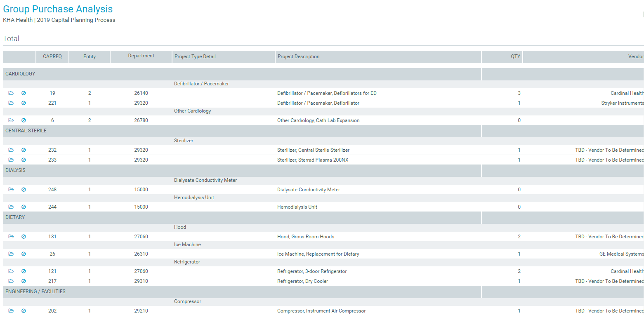Click the Group Purchase Analysis title
Image resolution: width=644 pixels, height=315 pixels.
pyautogui.click(x=58, y=9)
